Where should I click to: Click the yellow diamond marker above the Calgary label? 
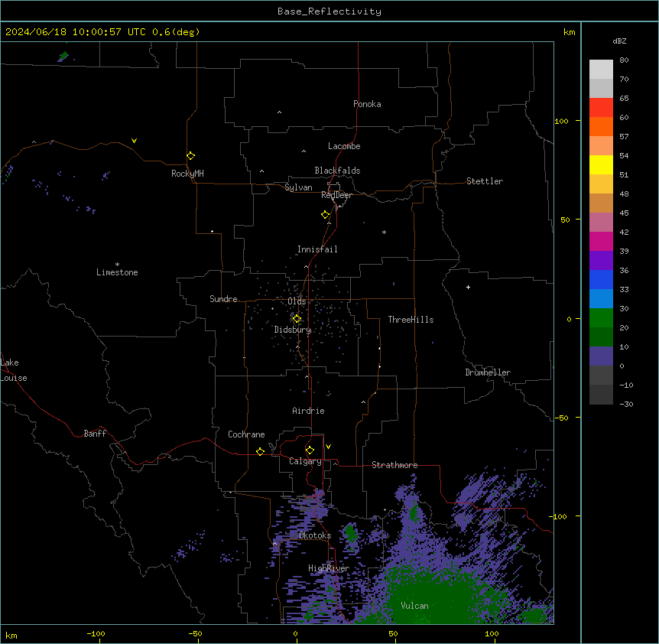click(x=310, y=450)
